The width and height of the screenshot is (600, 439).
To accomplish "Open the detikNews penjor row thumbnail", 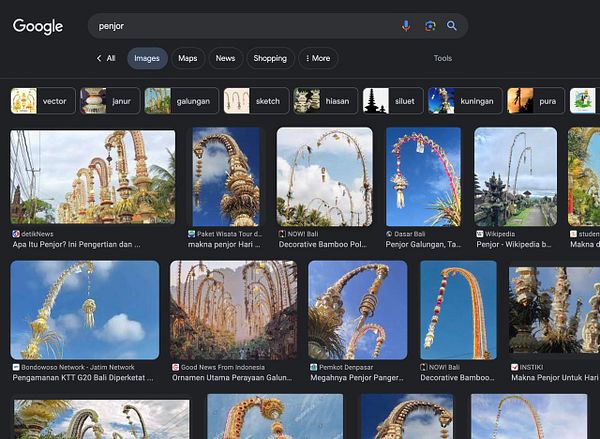I will tap(93, 176).
